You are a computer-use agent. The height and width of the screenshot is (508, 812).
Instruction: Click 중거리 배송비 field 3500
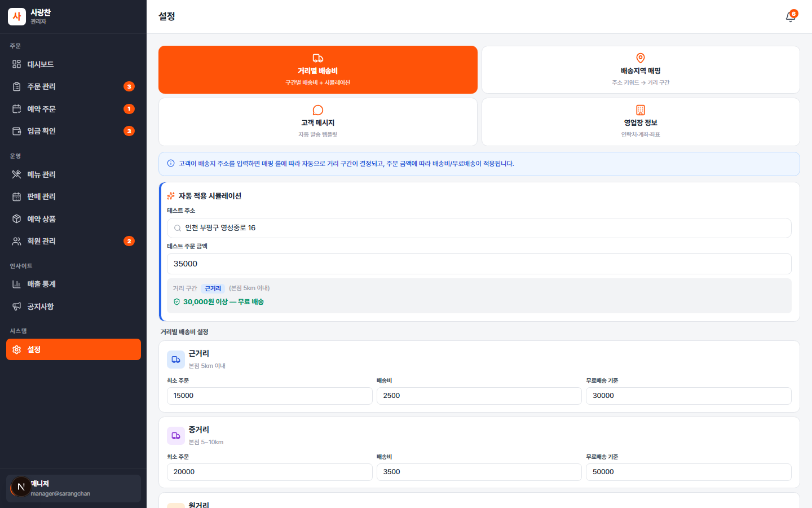coord(479,472)
